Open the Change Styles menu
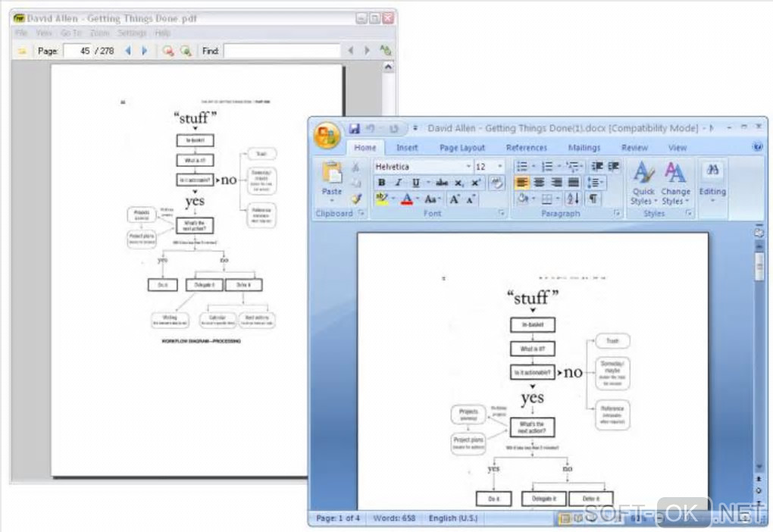 coord(675,183)
